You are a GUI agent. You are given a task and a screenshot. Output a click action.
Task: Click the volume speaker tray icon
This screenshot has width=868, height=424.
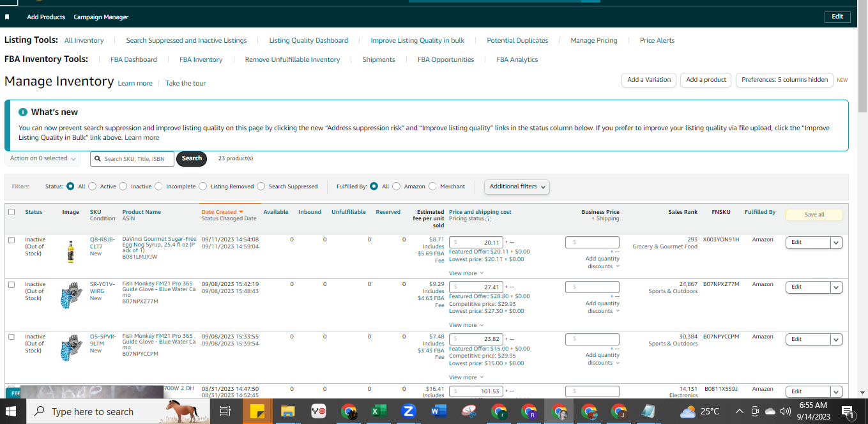tap(786, 411)
